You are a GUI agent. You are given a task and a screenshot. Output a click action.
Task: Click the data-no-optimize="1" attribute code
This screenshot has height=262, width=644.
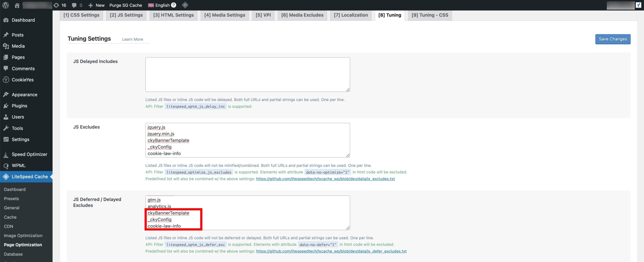(x=328, y=172)
